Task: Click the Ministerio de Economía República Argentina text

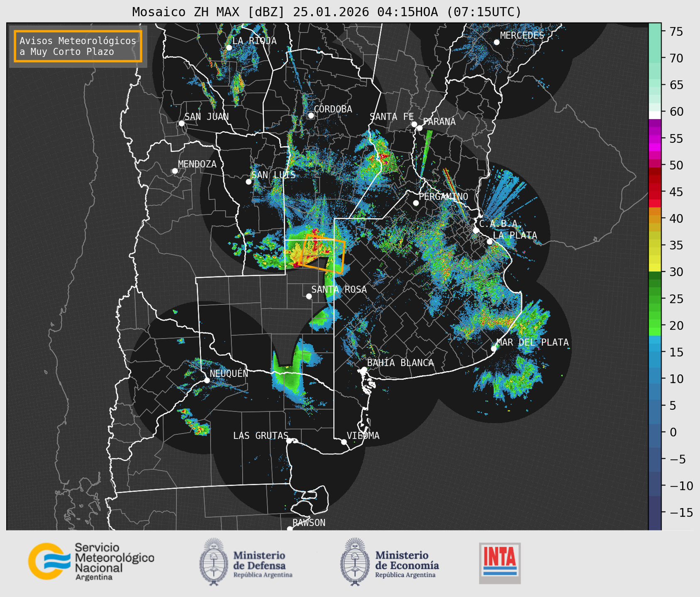Action: pos(407,564)
